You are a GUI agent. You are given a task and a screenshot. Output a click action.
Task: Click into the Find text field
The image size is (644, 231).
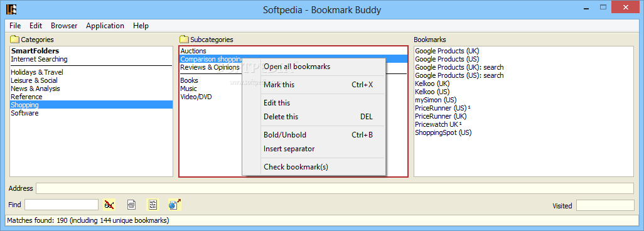(x=62, y=205)
